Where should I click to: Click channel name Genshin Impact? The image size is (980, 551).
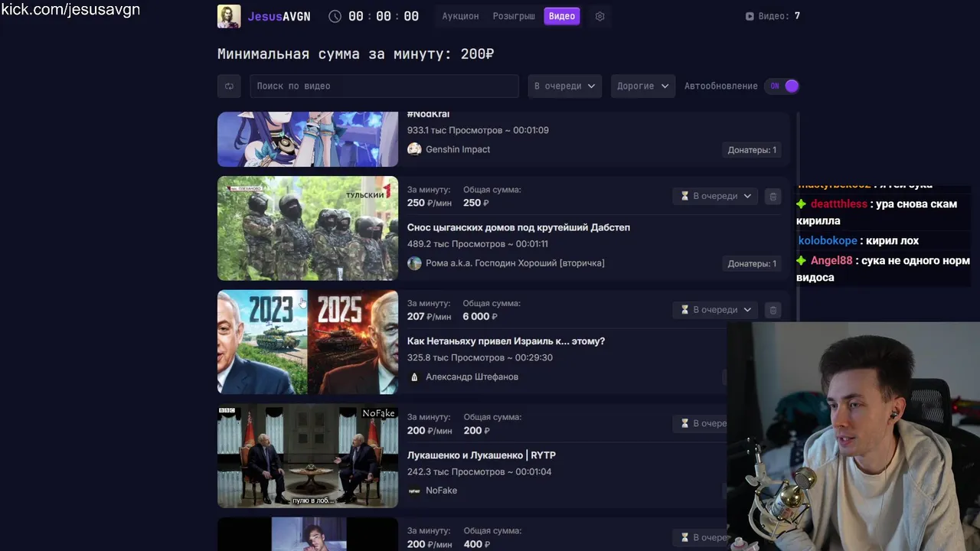pos(458,149)
